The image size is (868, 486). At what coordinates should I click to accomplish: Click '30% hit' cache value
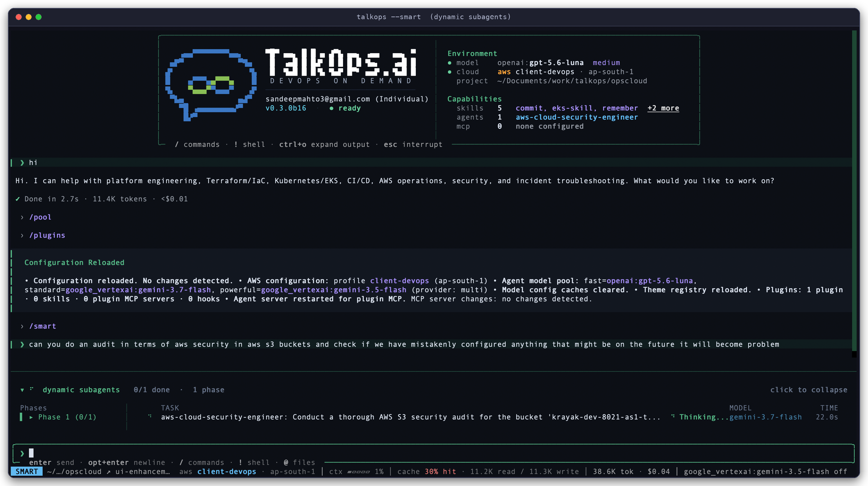(440, 471)
